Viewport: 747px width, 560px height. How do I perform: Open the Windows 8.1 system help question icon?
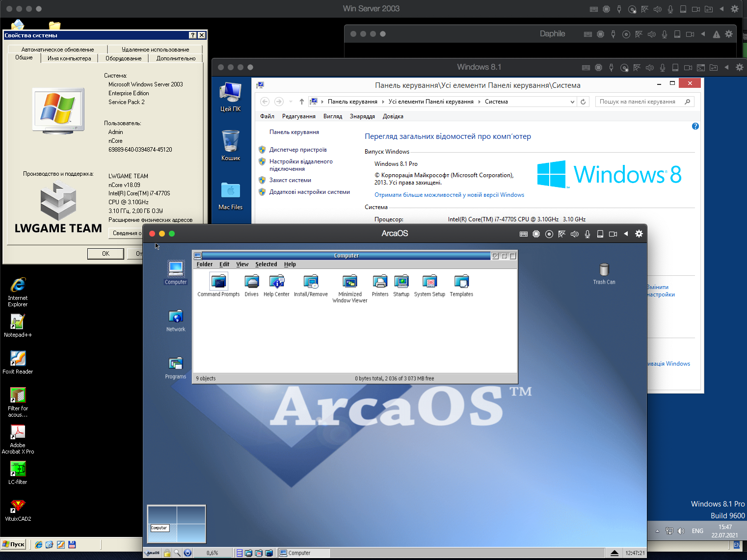coord(695,126)
